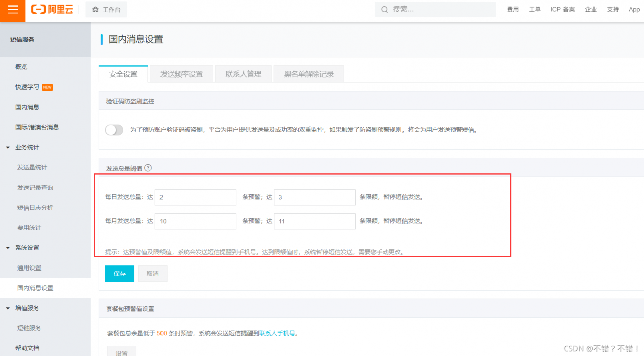
Task: Open 概览 in the sidebar
Action: click(x=21, y=67)
